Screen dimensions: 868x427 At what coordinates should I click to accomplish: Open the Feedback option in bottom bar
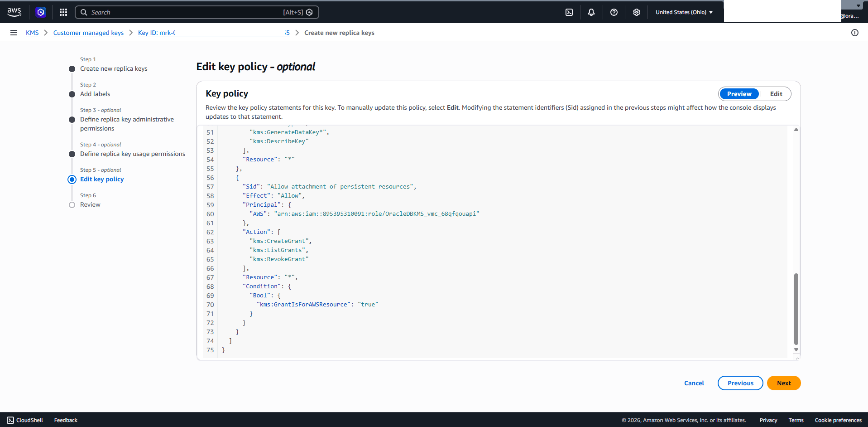[65, 420]
